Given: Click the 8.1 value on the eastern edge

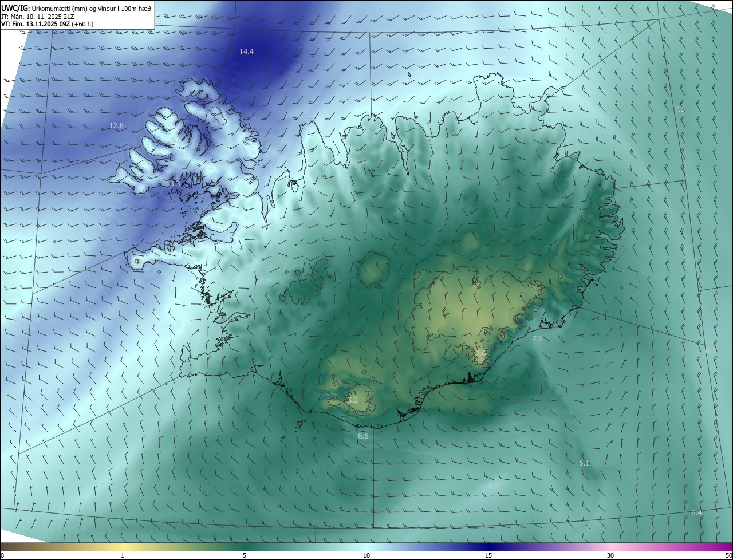Looking at the screenshot, I should [710, 350].
